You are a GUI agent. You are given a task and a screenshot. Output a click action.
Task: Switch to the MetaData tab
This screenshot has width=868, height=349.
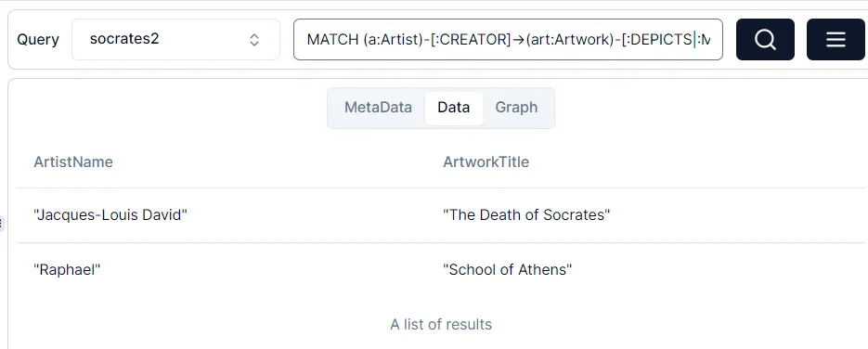(378, 108)
